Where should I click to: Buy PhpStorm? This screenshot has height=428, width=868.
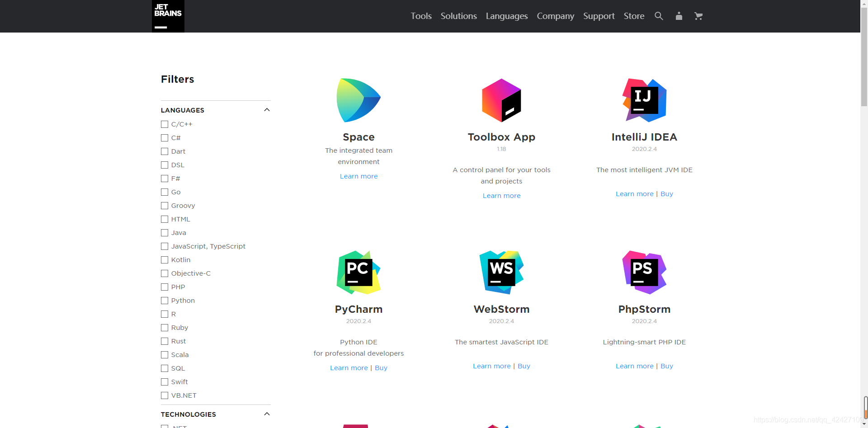667,366
